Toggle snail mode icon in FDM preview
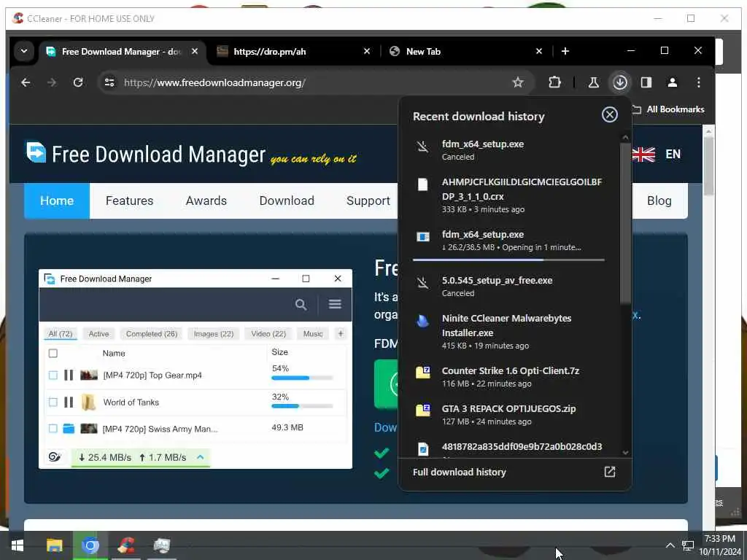747x560 pixels. click(55, 457)
